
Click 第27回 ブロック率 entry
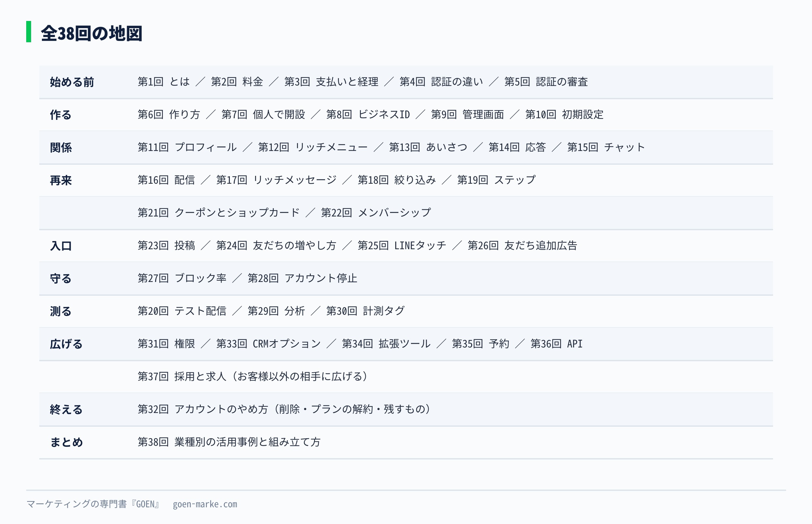182,278
